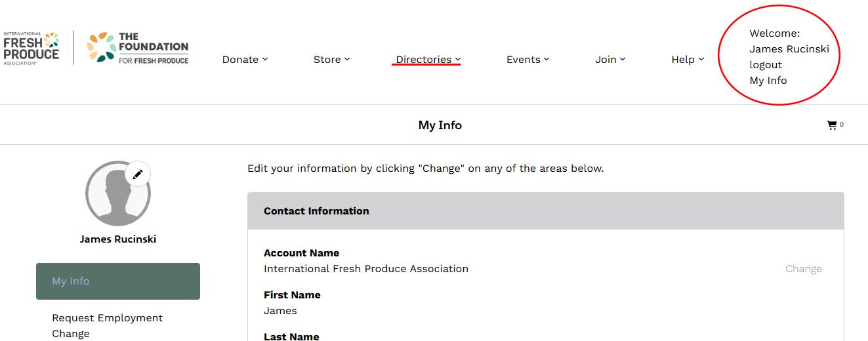Click the pencil edit icon on the avatar
The width and height of the screenshot is (868, 341).
(138, 174)
